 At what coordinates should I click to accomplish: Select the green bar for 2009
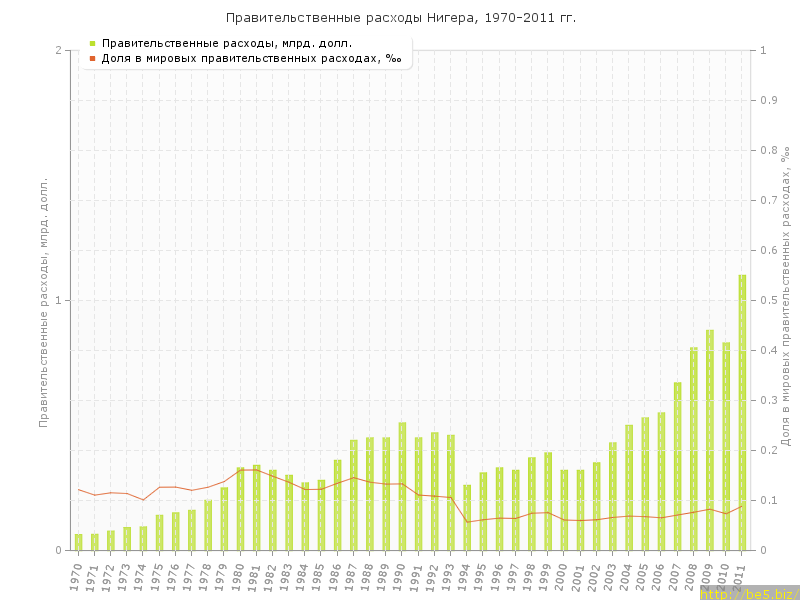pyautogui.click(x=710, y=440)
